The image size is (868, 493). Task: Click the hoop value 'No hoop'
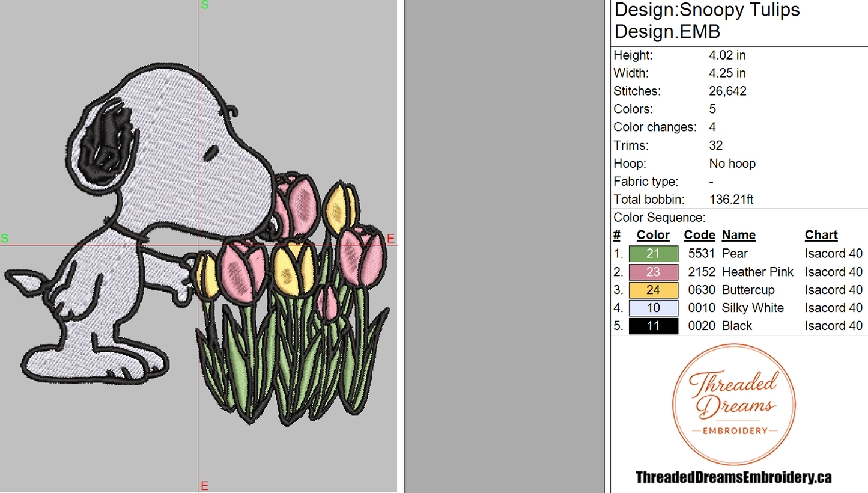(x=732, y=164)
